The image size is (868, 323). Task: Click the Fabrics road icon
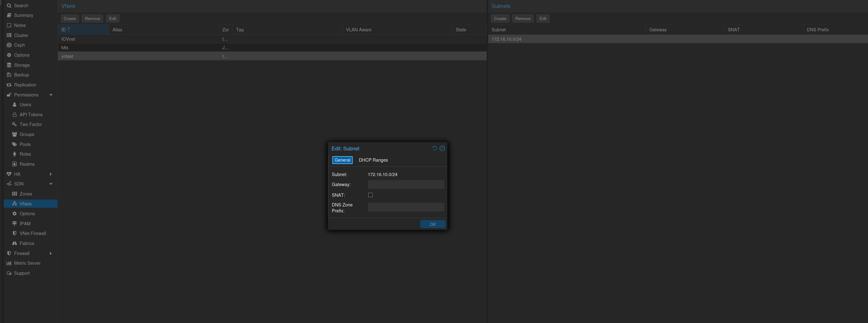pyautogui.click(x=14, y=243)
